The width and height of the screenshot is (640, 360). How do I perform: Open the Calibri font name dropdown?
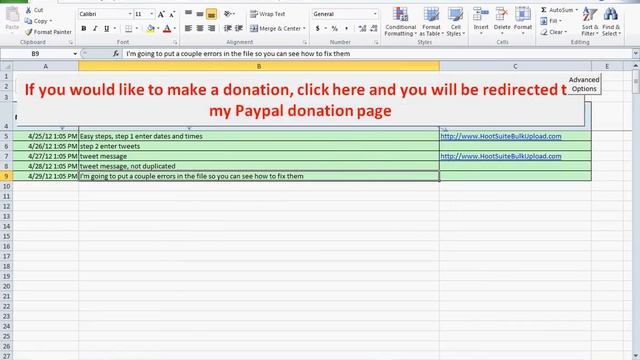point(130,14)
